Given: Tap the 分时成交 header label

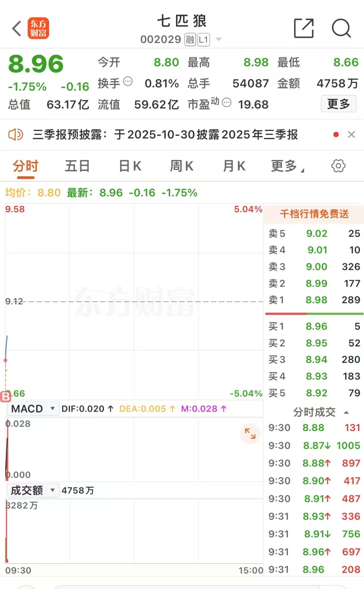Looking at the screenshot, I should [314, 412].
